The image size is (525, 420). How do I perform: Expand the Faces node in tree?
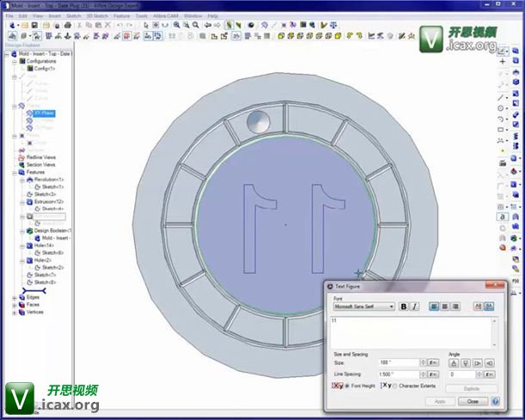coord(15,304)
